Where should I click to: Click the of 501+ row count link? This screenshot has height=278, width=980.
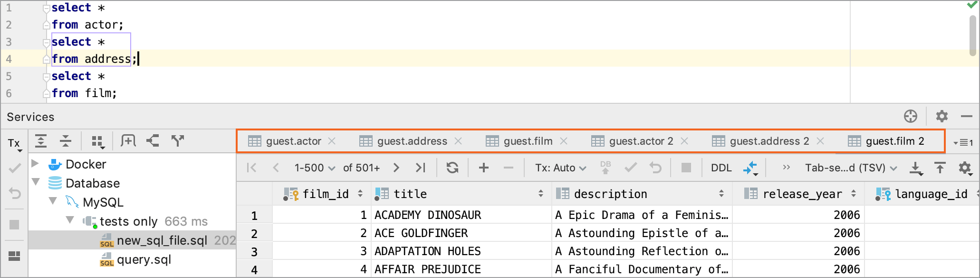361,168
